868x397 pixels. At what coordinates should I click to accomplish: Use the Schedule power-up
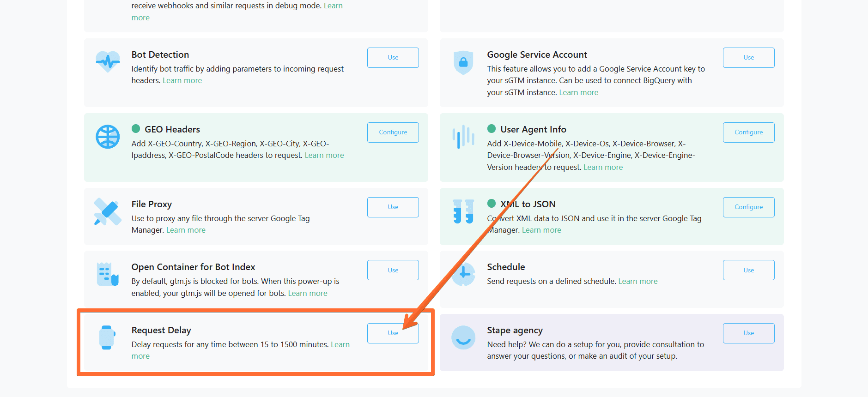[749, 270]
